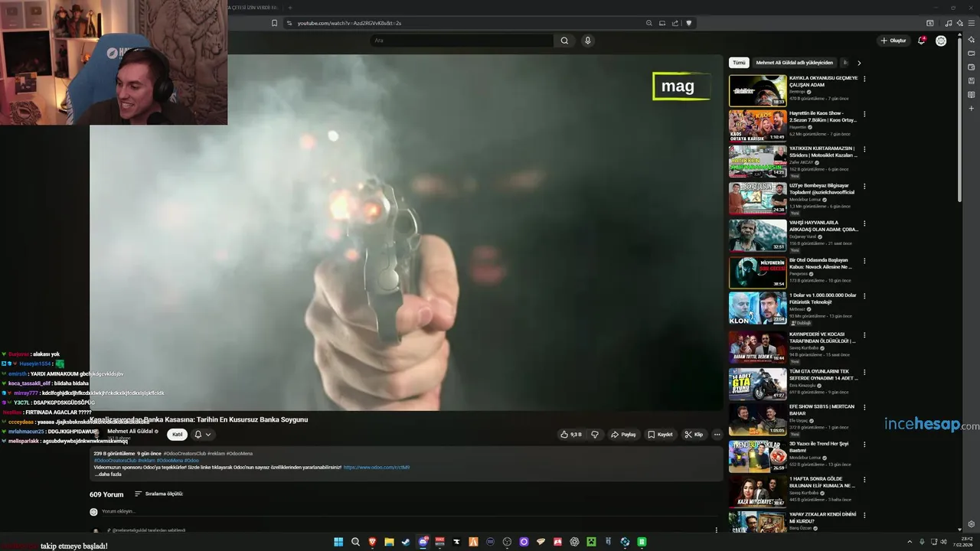Screen dimensions: 980x551
Task: Click the Klip scissors button
Action: point(694,434)
